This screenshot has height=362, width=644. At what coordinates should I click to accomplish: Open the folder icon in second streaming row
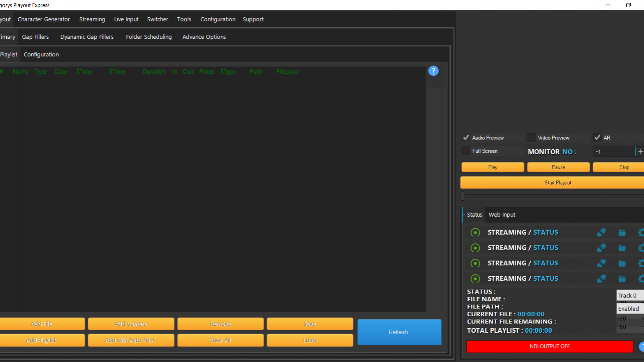[x=622, y=248]
